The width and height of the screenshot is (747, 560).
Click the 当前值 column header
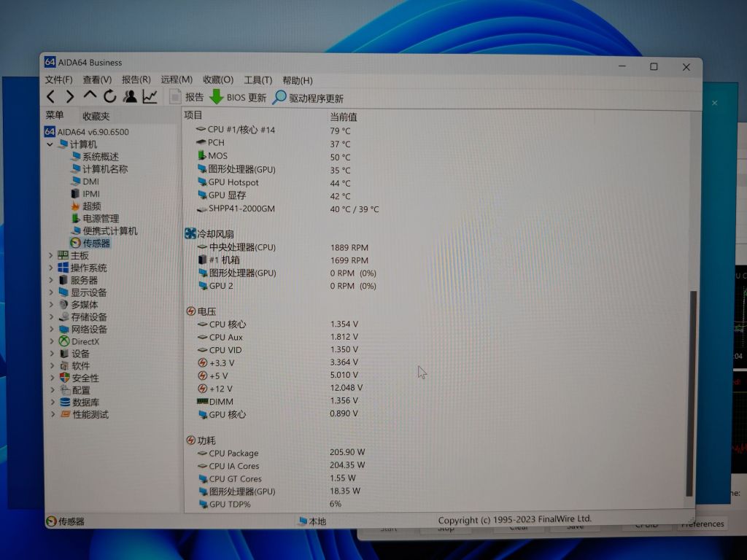coord(344,117)
